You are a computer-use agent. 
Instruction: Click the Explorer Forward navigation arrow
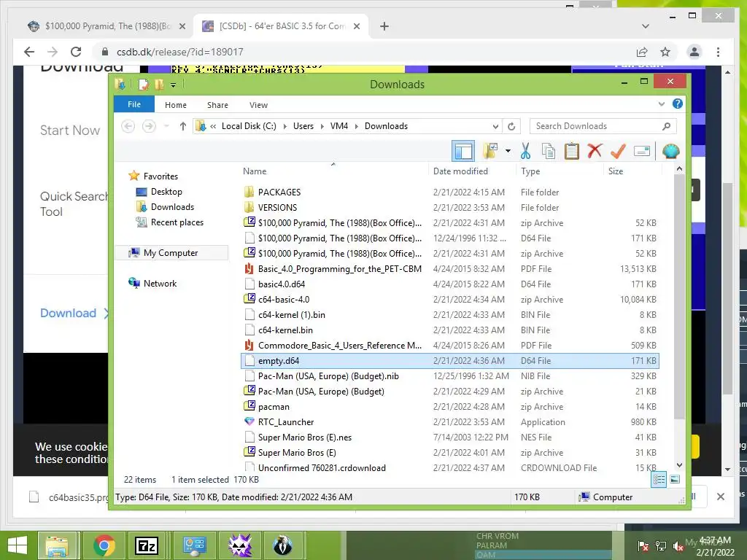[x=149, y=126]
